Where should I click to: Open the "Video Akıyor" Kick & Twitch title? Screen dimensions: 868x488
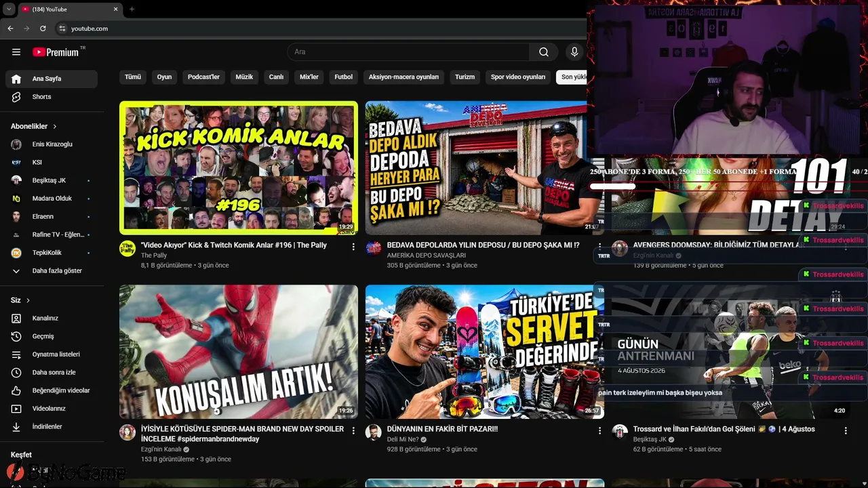[x=234, y=245]
